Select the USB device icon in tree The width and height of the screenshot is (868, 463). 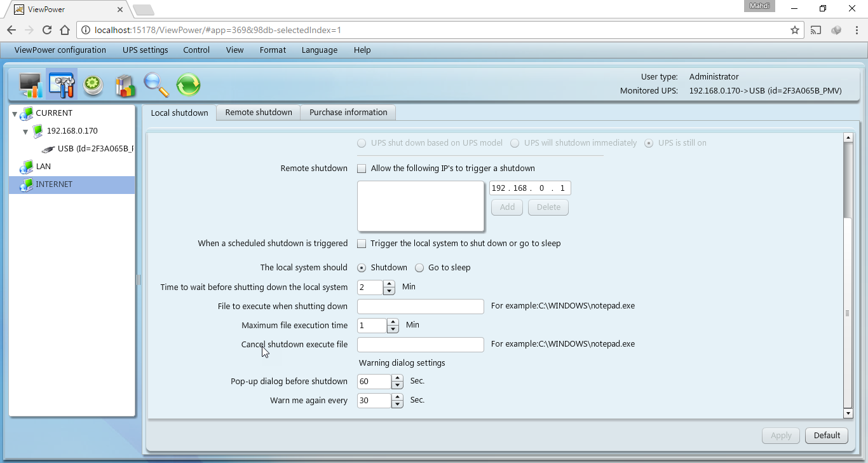click(48, 149)
